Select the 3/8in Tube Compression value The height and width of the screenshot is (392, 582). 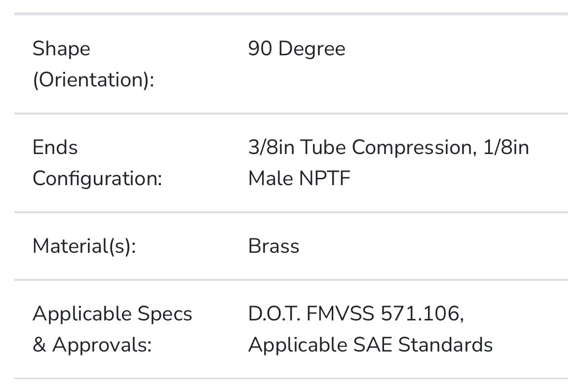(362, 148)
